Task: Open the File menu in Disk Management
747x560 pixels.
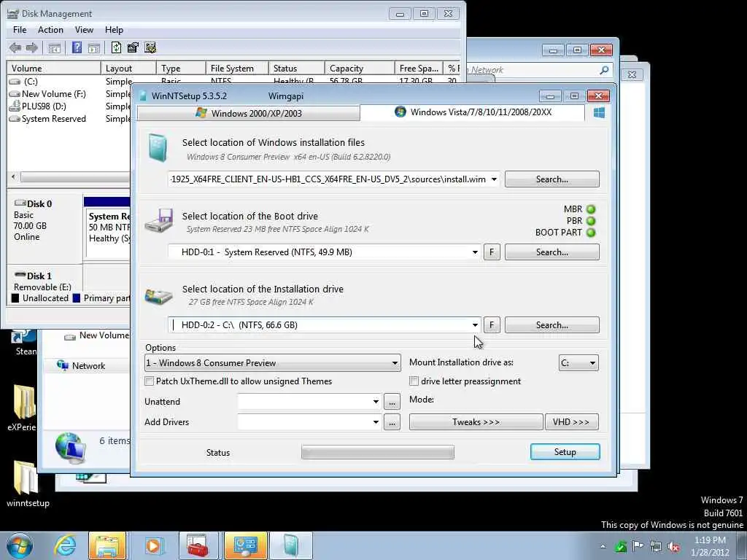Action: coord(20,29)
